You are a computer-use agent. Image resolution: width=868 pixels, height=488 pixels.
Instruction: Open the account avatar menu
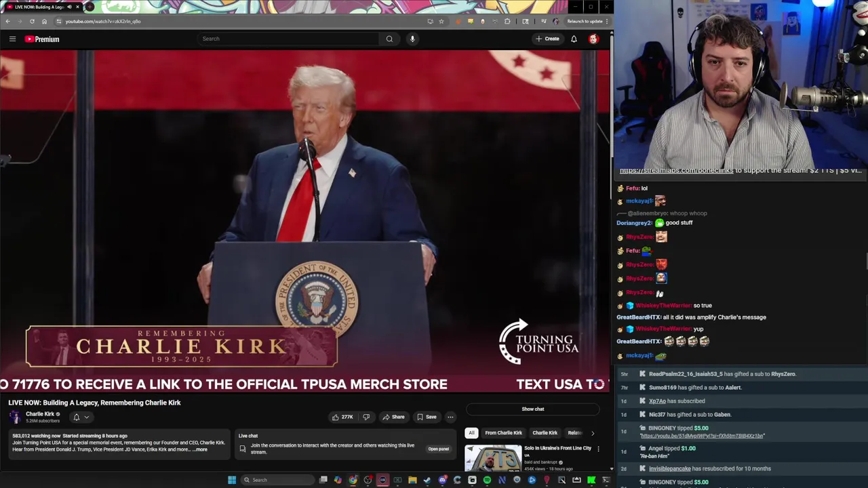[x=593, y=39]
